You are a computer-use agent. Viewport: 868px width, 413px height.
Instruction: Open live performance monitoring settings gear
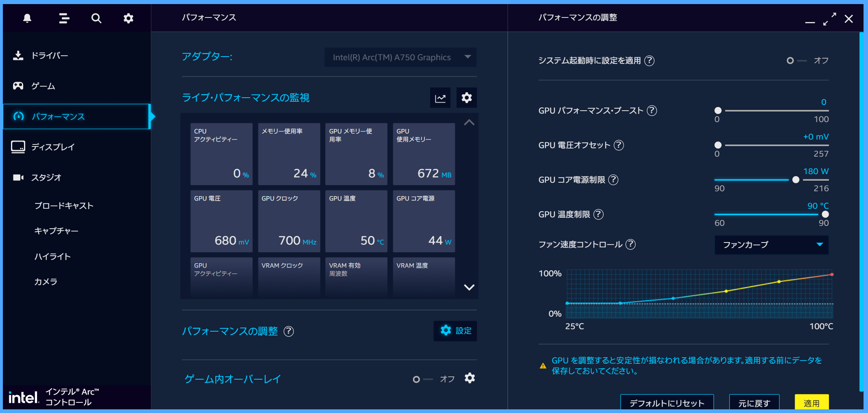(467, 98)
